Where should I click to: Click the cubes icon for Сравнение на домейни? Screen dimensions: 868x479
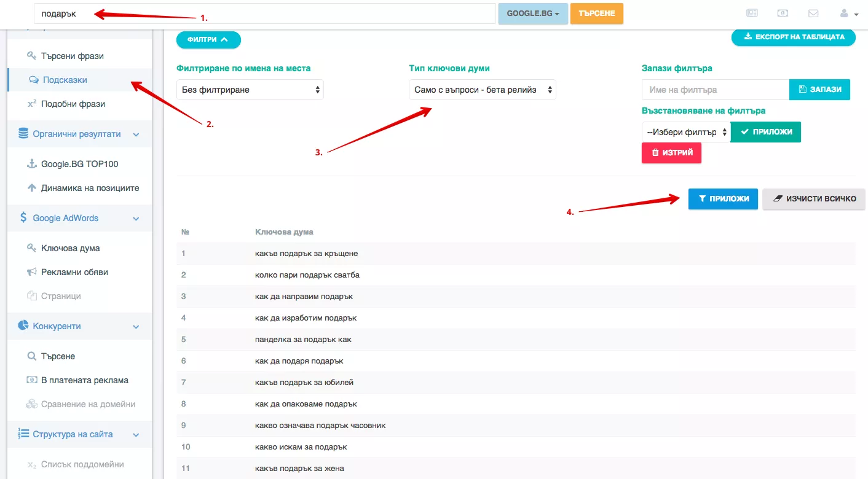[x=32, y=404]
